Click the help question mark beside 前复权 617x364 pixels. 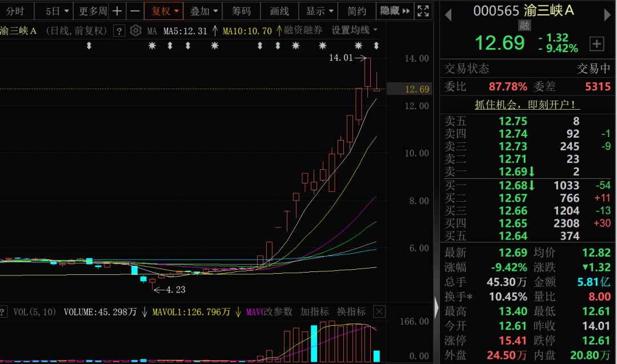click(119, 31)
